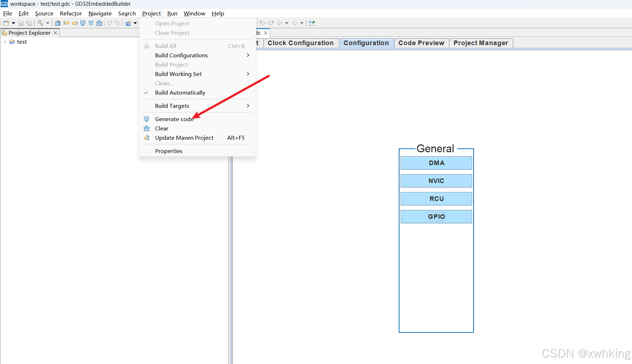The height and width of the screenshot is (364, 632).
Task: Click the Clean... menu entry
Action: pos(197,83)
